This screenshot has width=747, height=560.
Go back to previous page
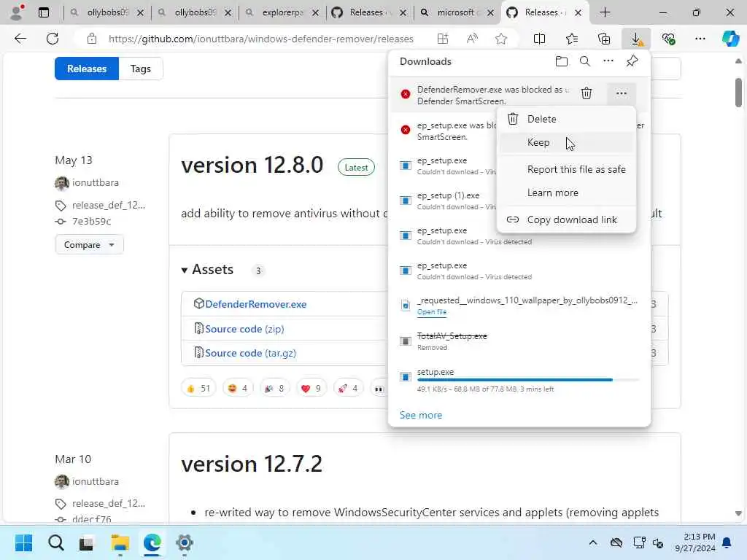click(x=20, y=39)
